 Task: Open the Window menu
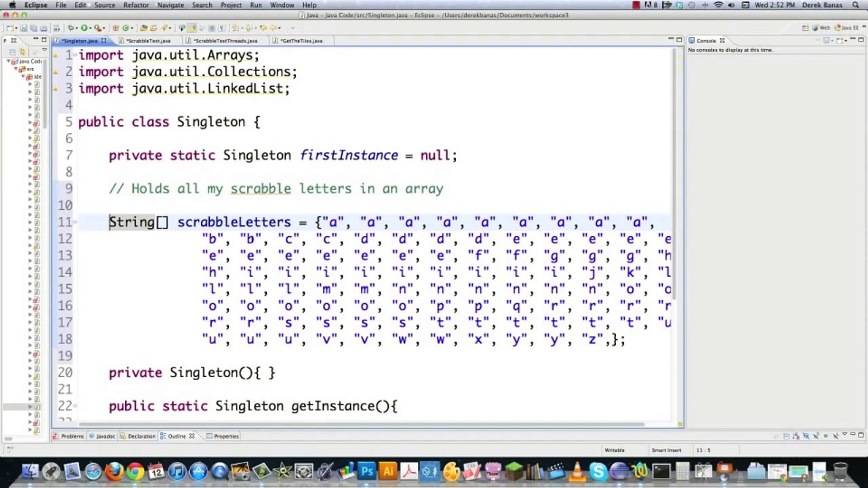coord(282,5)
